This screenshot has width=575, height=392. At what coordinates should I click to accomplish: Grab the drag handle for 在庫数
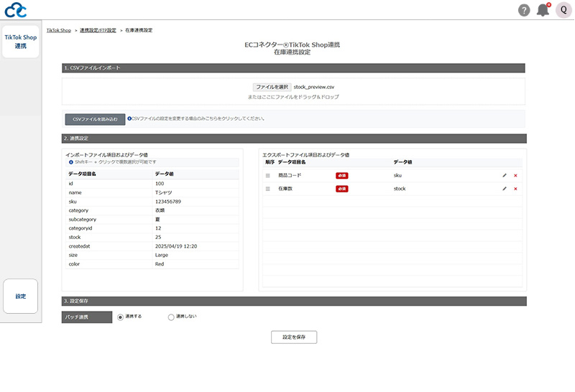coord(268,189)
